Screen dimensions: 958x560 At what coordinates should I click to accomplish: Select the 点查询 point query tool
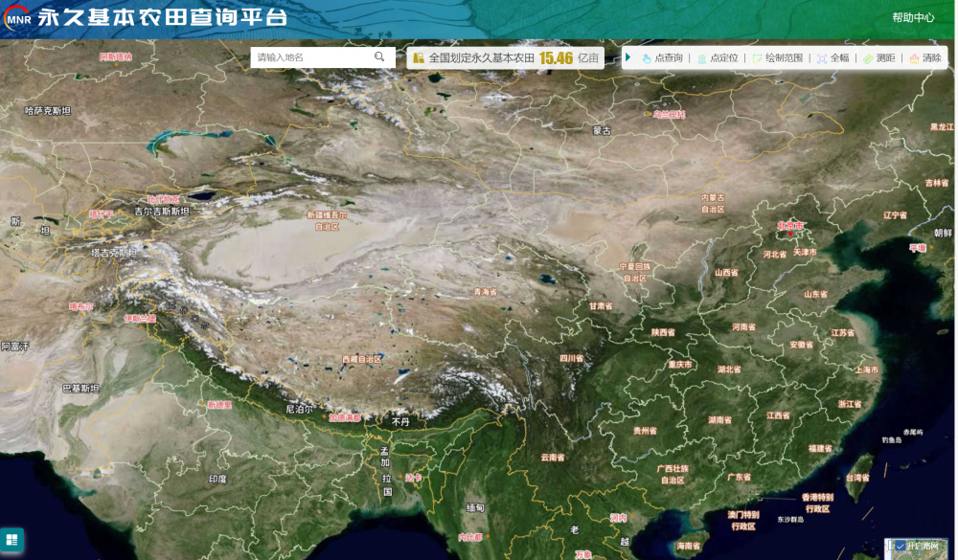click(663, 58)
